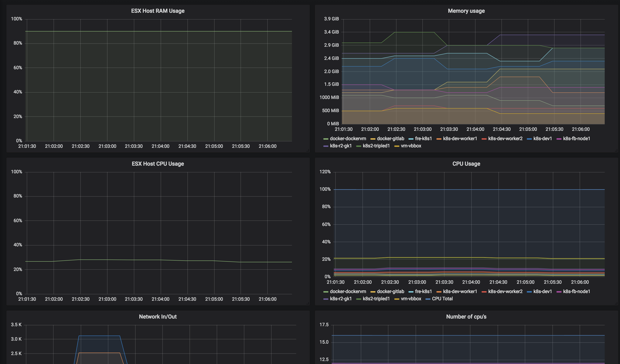
Task: Open the ESX Host RAM Usage panel menu
Action: pos(158,11)
